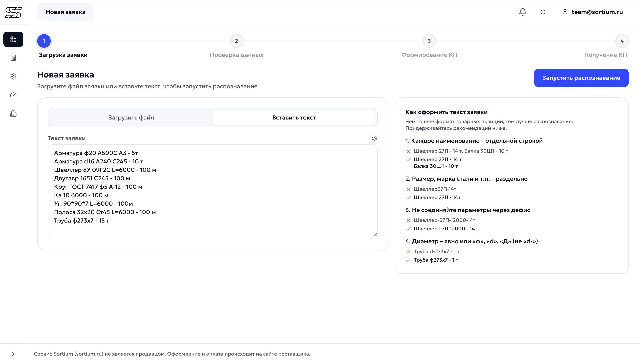Switch to Вставить текст tab
Image resolution: width=639 pixels, height=364 pixels.
coord(294,118)
